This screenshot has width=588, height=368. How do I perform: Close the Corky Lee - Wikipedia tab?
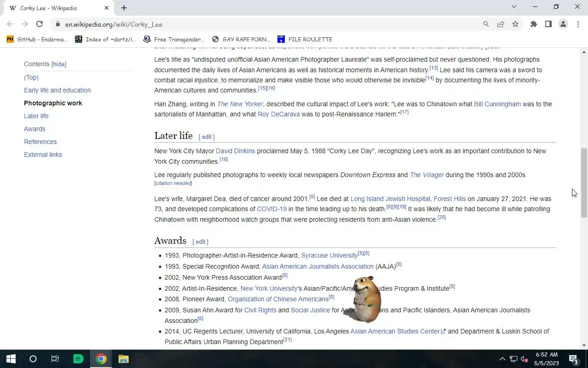tap(107, 8)
